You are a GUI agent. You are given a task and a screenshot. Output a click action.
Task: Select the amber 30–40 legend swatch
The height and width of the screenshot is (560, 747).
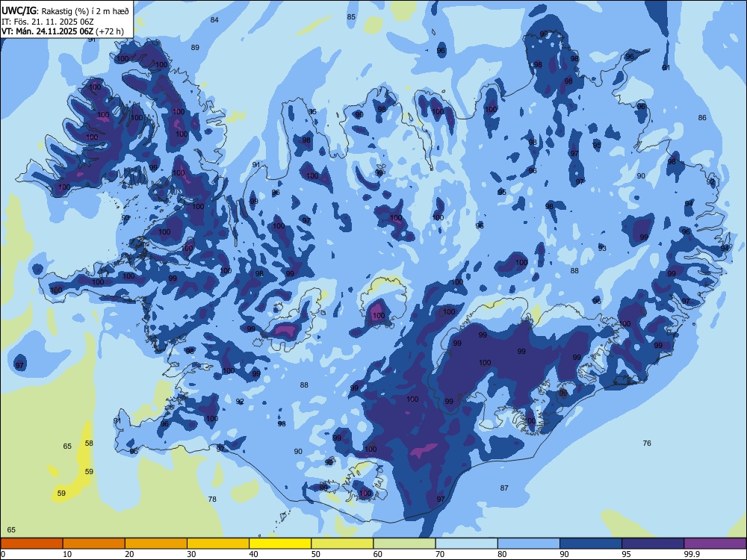point(218,544)
